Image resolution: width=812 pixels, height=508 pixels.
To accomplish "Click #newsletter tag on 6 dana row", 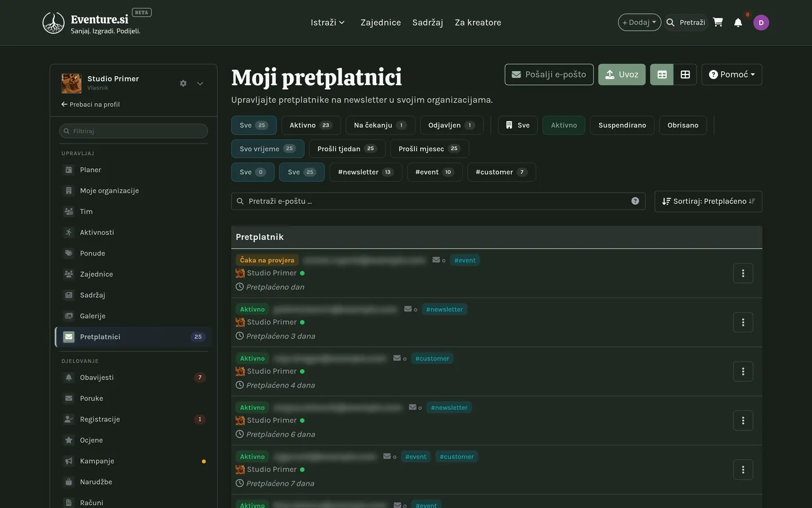I will pyautogui.click(x=449, y=408).
